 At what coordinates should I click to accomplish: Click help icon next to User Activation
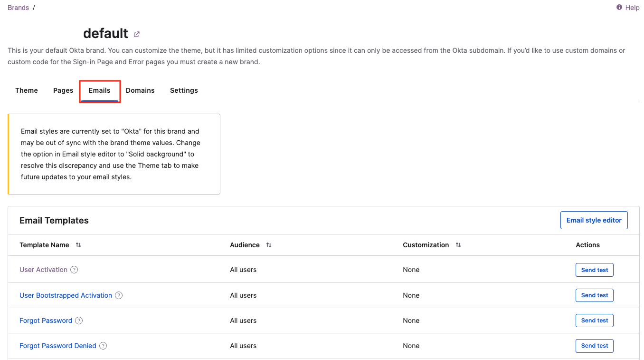(x=74, y=270)
